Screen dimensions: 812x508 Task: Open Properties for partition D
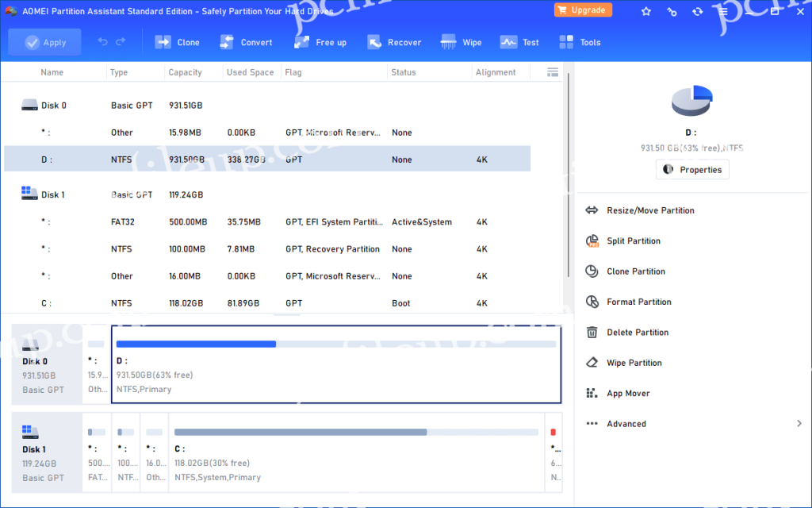[692, 169]
